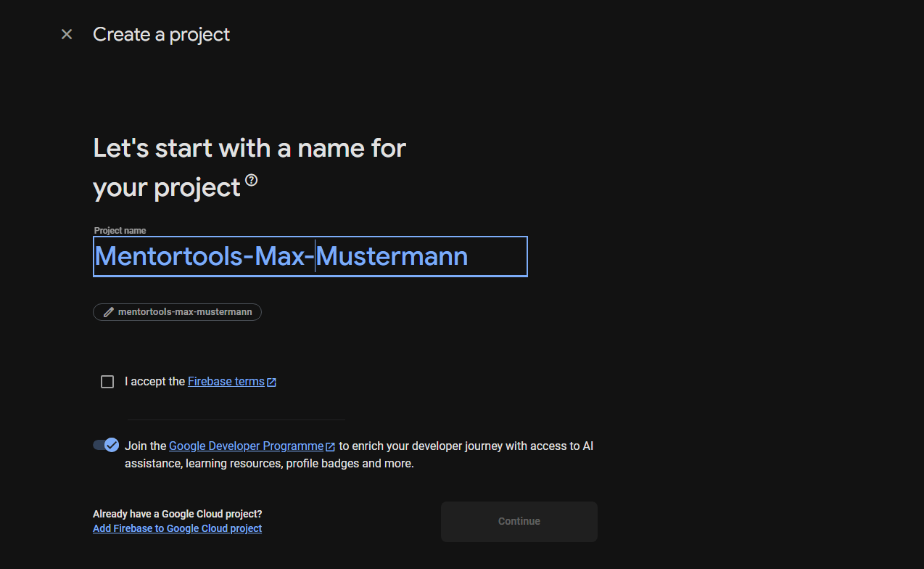The width and height of the screenshot is (924, 569).
Task: Click into the Project name input field
Action: 310,256
